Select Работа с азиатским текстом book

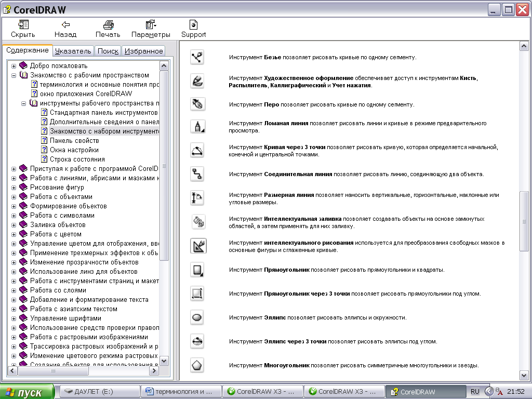(74, 309)
